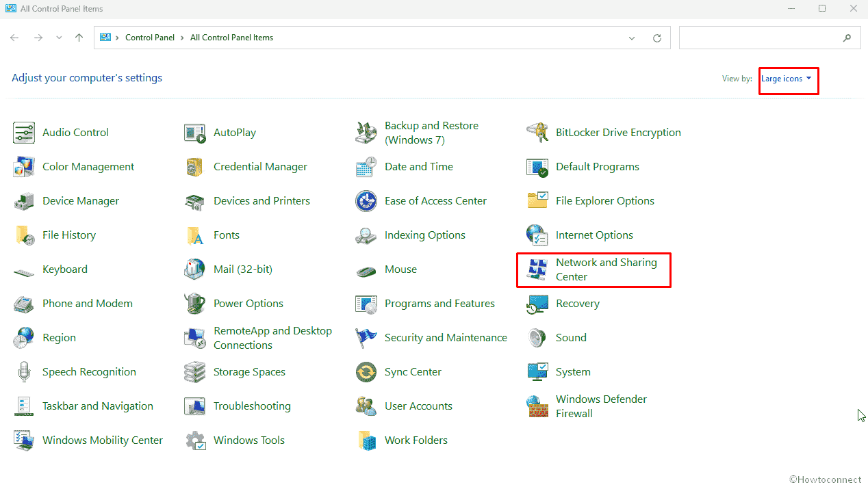Image resolution: width=868 pixels, height=489 pixels.
Task: Go back using the Back arrow
Action: point(14,38)
